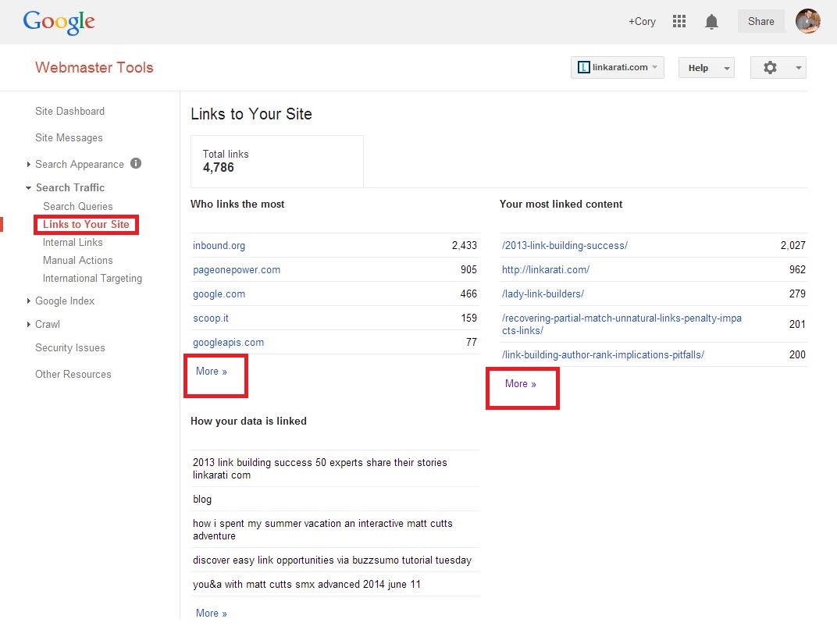Screen dimensions: 837x644
Task: Select Internal Links in the sidebar
Action: tap(73, 242)
